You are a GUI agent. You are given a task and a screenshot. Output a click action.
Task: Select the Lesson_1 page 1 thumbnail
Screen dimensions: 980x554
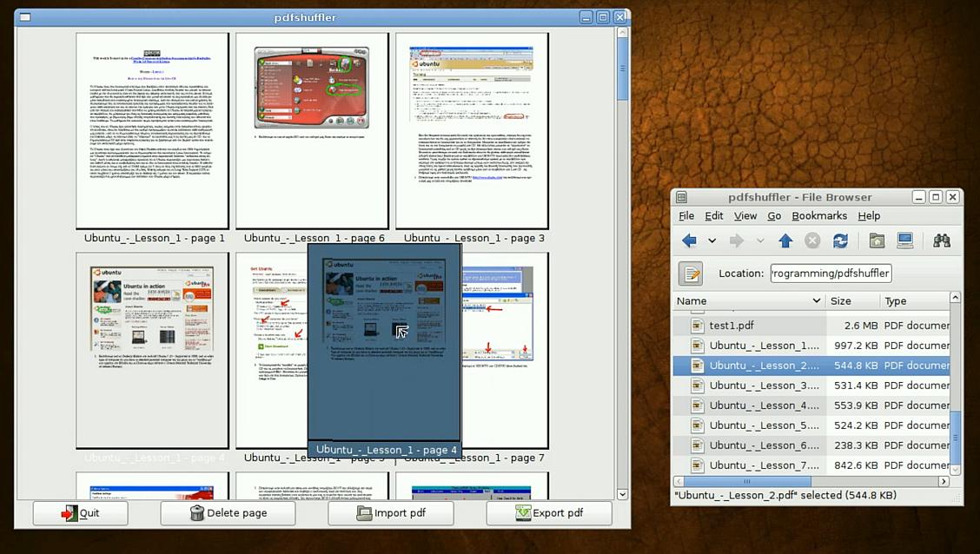coord(153,131)
